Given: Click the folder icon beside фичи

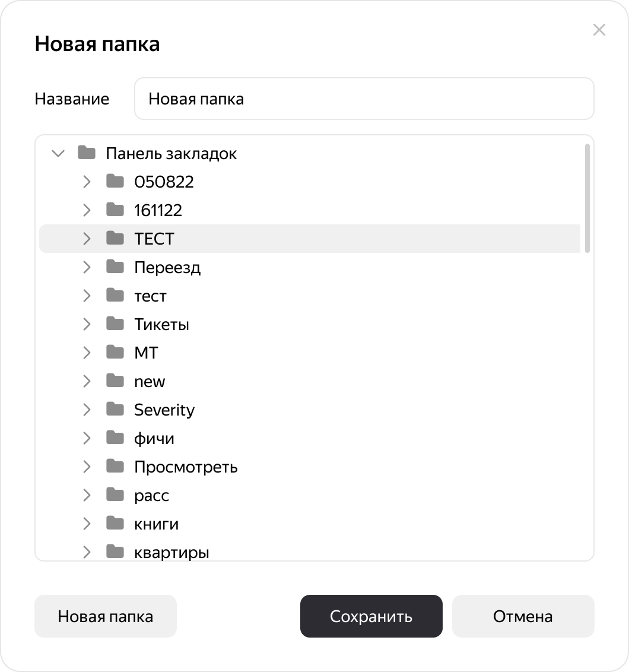Looking at the screenshot, I should click(115, 438).
